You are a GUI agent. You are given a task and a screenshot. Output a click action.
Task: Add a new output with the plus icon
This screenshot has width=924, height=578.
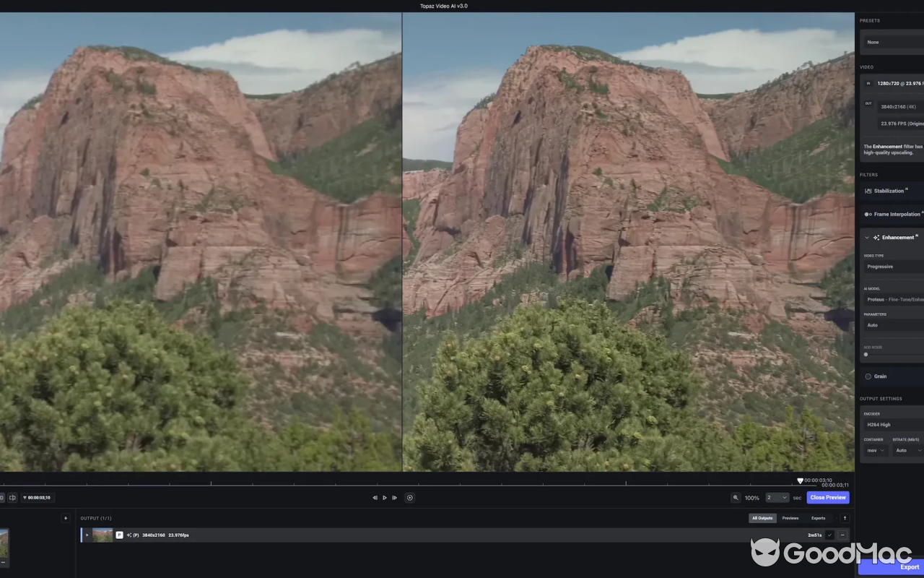pyautogui.click(x=66, y=518)
